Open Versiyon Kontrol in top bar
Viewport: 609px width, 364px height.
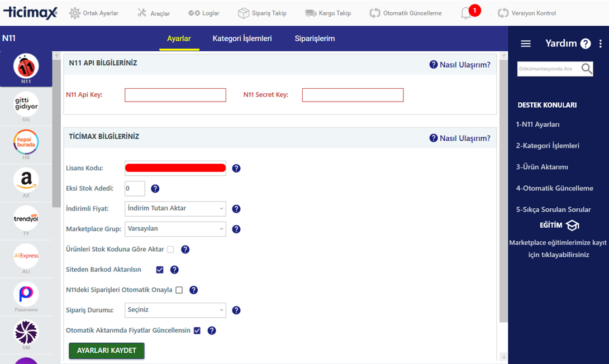[527, 13]
